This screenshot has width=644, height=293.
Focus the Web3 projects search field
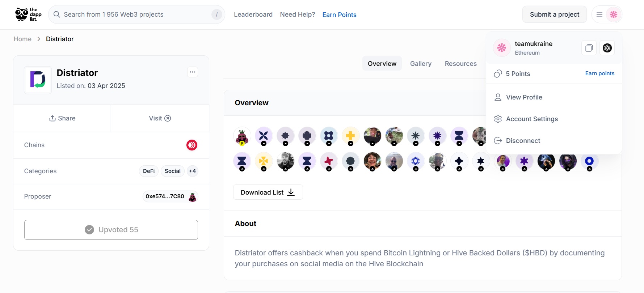tap(136, 14)
